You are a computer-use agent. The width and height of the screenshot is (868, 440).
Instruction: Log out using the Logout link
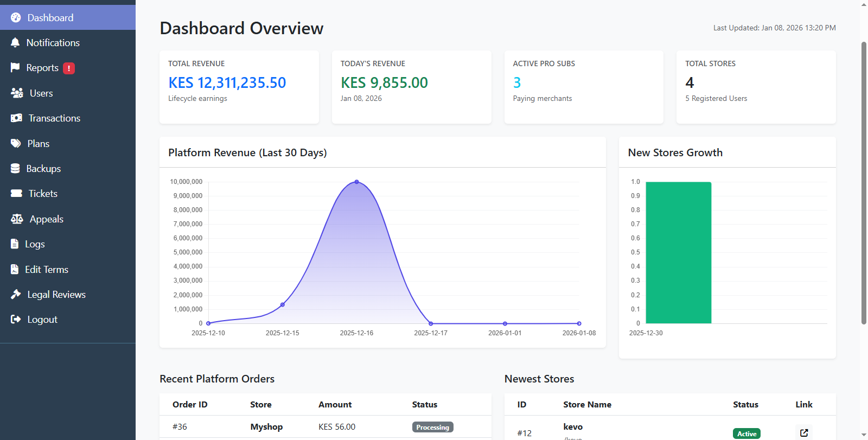(42, 320)
